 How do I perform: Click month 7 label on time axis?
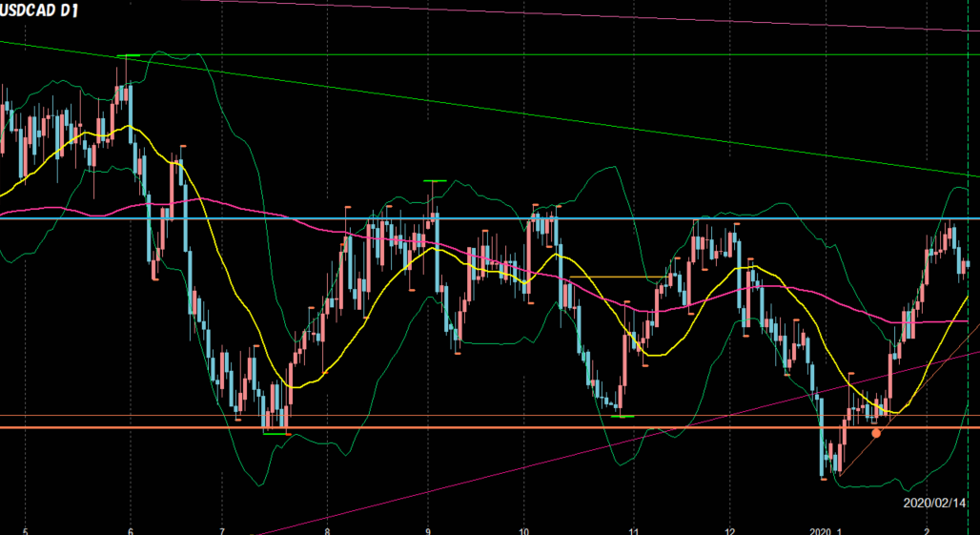click(222, 531)
